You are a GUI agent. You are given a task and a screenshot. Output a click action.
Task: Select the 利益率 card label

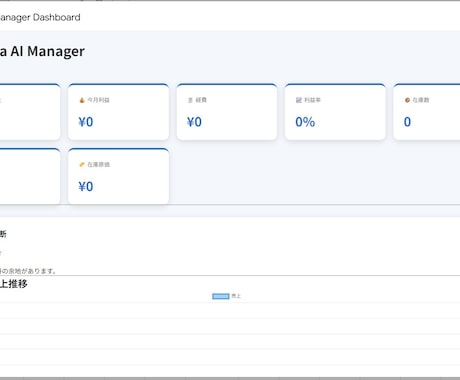pos(312,100)
